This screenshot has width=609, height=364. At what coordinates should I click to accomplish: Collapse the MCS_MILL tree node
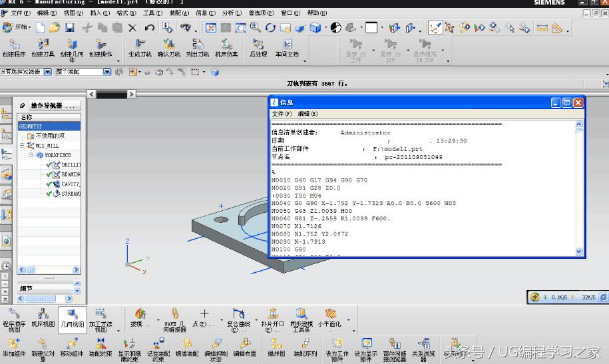[22, 145]
